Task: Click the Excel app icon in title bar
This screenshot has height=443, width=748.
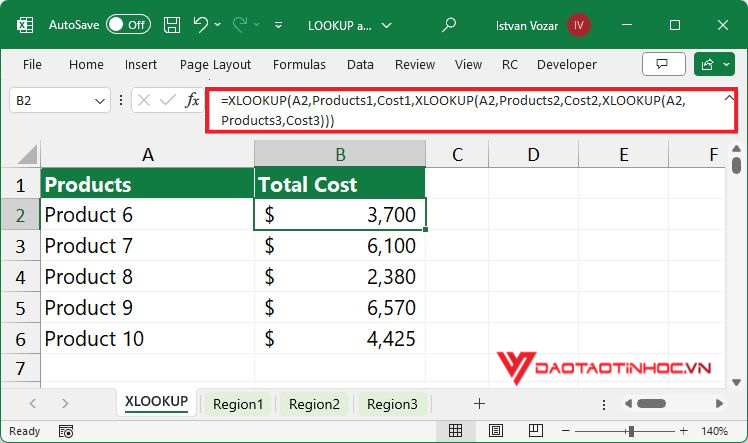Action: click(25, 25)
